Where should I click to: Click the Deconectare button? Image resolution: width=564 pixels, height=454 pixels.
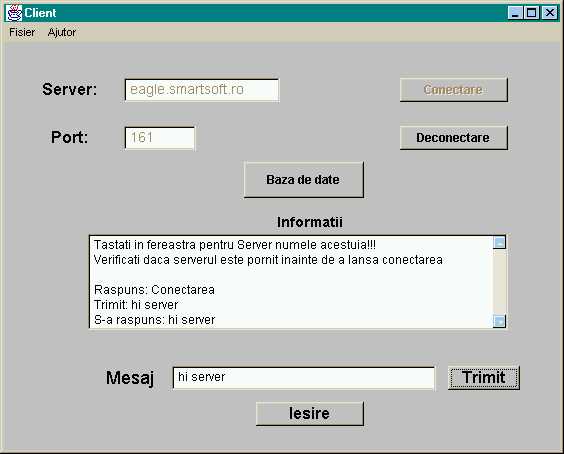point(454,137)
